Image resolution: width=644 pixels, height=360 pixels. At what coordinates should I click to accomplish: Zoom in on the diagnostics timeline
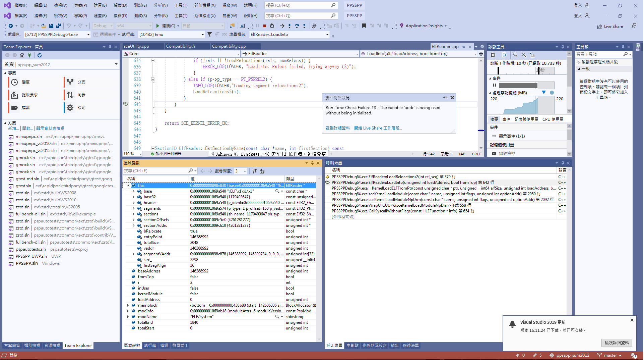[x=515, y=55]
